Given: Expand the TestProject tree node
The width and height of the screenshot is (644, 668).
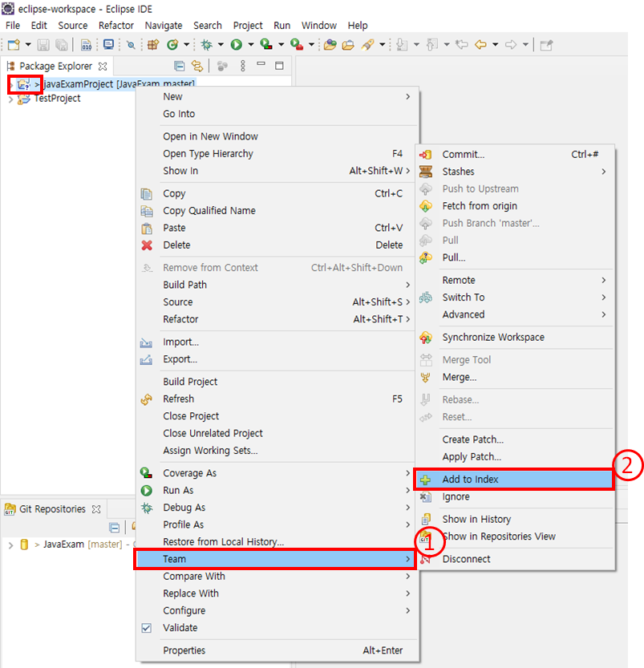Looking at the screenshot, I should 10,99.
